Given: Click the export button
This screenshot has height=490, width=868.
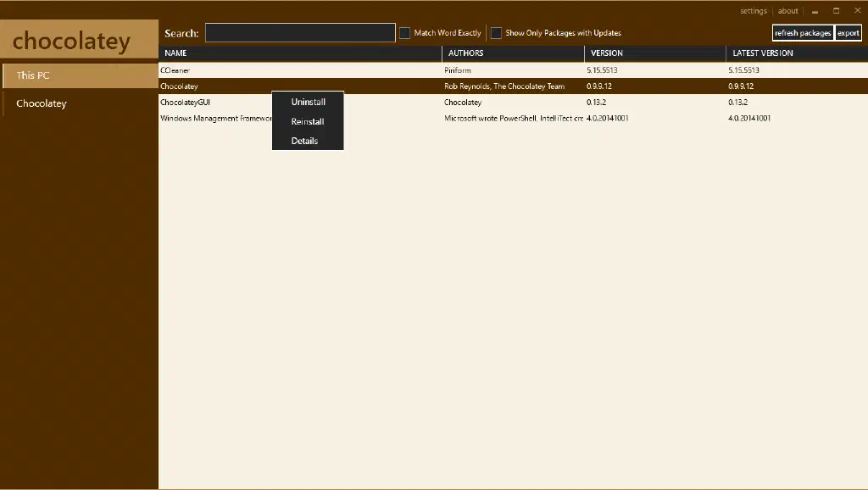Looking at the screenshot, I should click(848, 33).
